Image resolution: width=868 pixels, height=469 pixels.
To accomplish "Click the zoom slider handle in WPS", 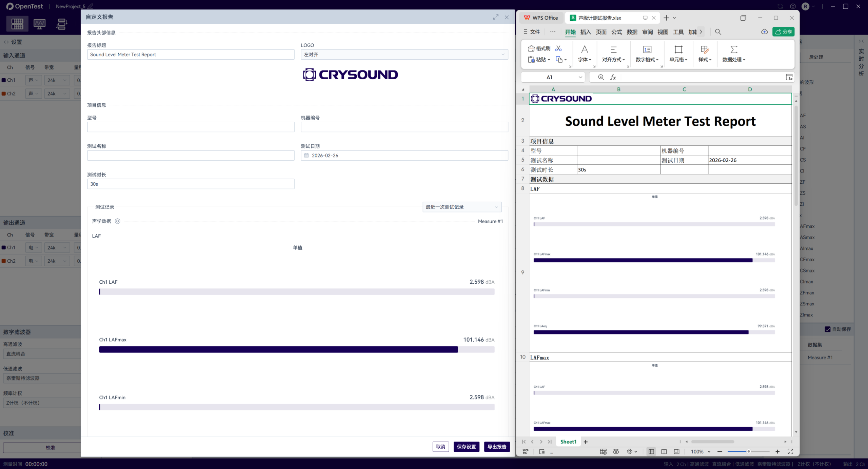I will click(x=748, y=451).
